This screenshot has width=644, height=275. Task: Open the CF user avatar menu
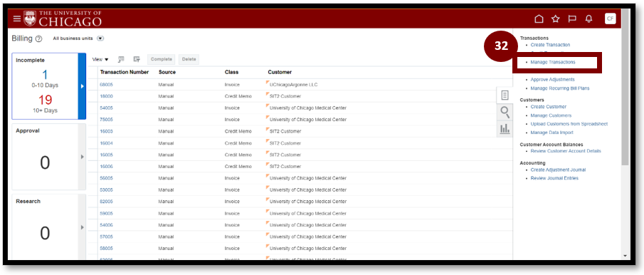tap(611, 19)
